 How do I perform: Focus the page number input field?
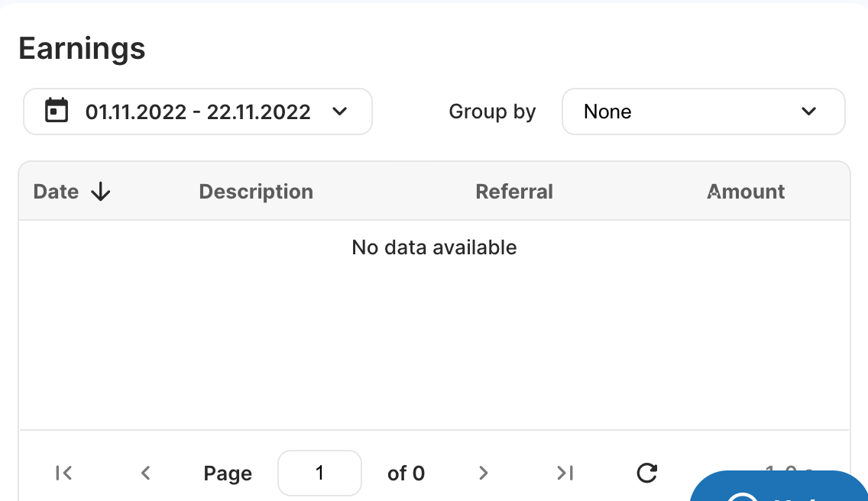pyautogui.click(x=319, y=473)
